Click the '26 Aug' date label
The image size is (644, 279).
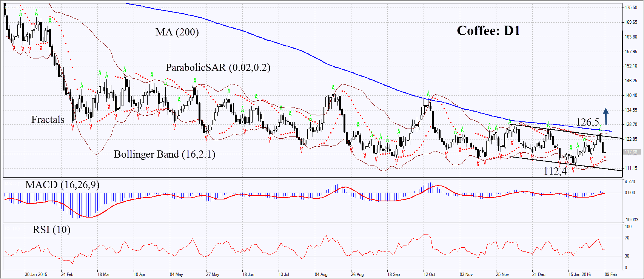click(357, 274)
